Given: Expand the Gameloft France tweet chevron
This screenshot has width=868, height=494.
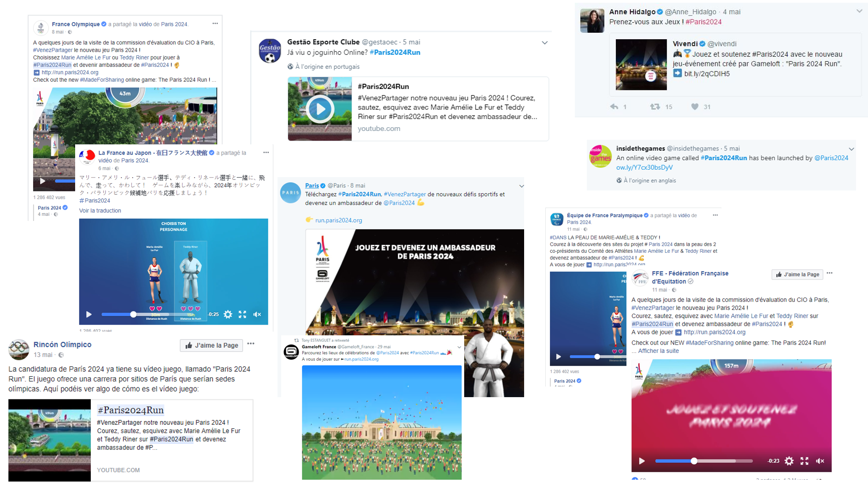Looking at the screenshot, I should (x=459, y=347).
